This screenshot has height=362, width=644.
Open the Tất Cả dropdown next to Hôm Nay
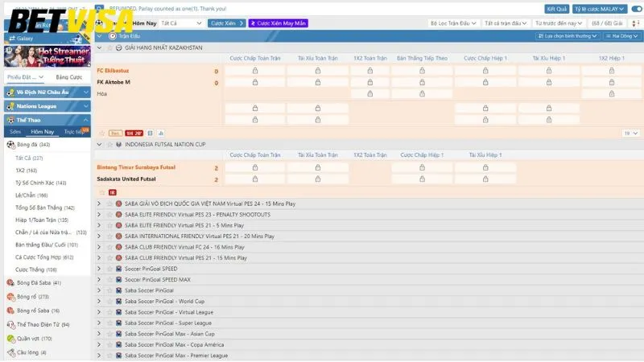[181, 23]
